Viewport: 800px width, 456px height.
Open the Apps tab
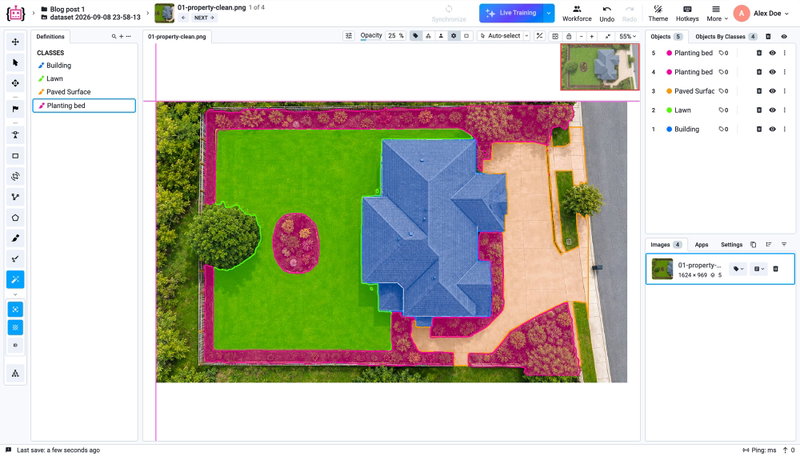[x=702, y=245]
